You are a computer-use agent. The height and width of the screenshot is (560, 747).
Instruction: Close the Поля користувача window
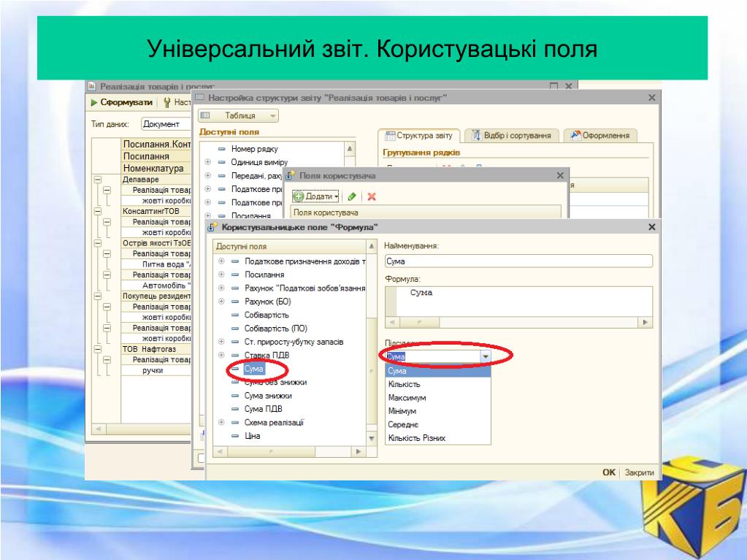pos(560,176)
